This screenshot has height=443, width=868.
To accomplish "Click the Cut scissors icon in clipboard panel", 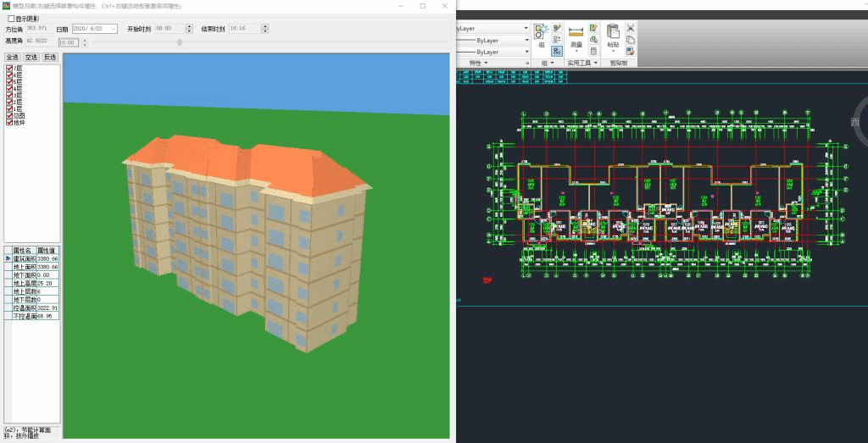I will tap(630, 28).
